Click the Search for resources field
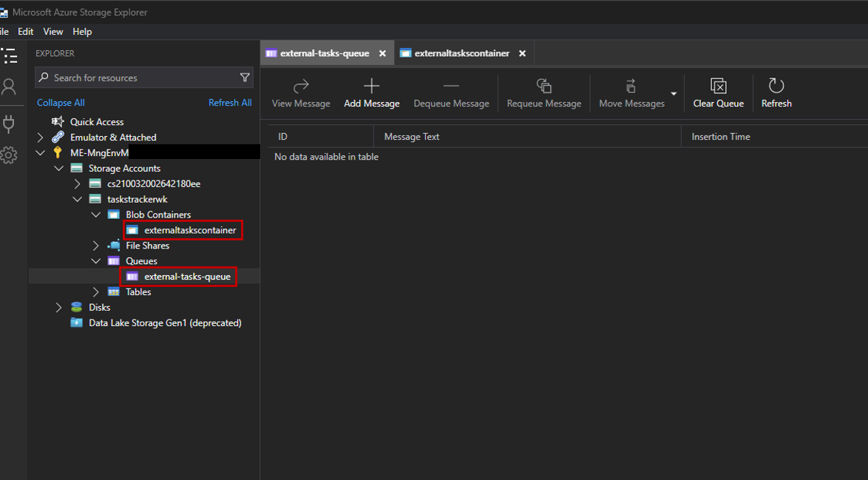Viewport: 868px width, 480px height. click(140, 78)
